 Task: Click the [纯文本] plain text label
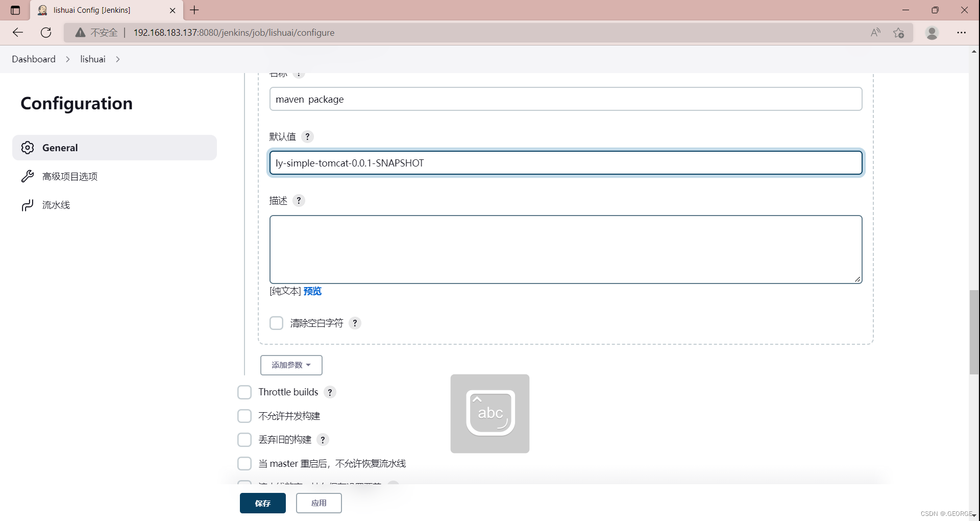285,291
